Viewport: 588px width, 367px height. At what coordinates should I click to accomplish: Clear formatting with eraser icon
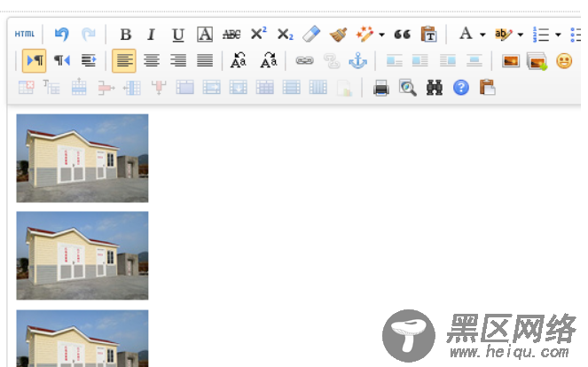click(x=311, y=34)
